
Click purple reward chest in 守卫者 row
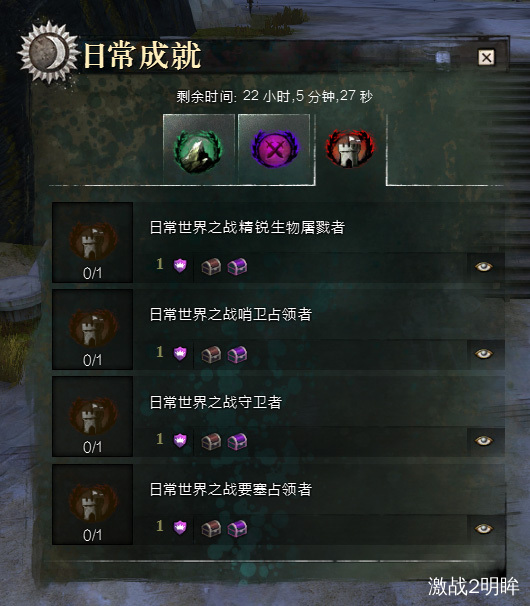237,441
